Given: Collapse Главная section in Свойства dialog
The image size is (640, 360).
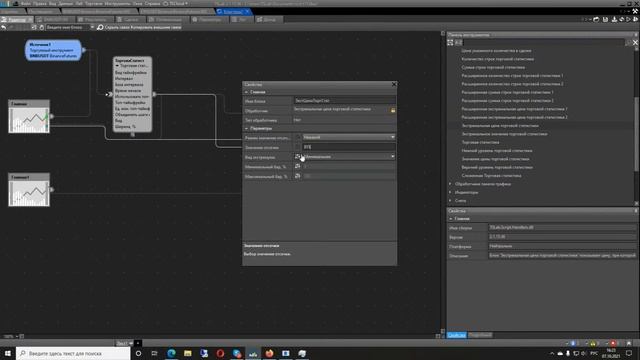Looking at the screenshot, I should coord(246,92).
